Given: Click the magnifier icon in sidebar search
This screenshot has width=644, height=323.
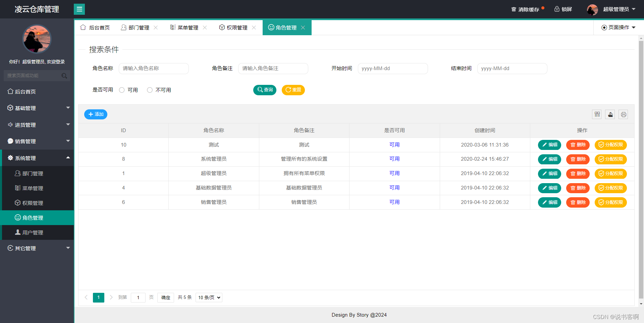Looking at the screenshot, I should [64, 76].
